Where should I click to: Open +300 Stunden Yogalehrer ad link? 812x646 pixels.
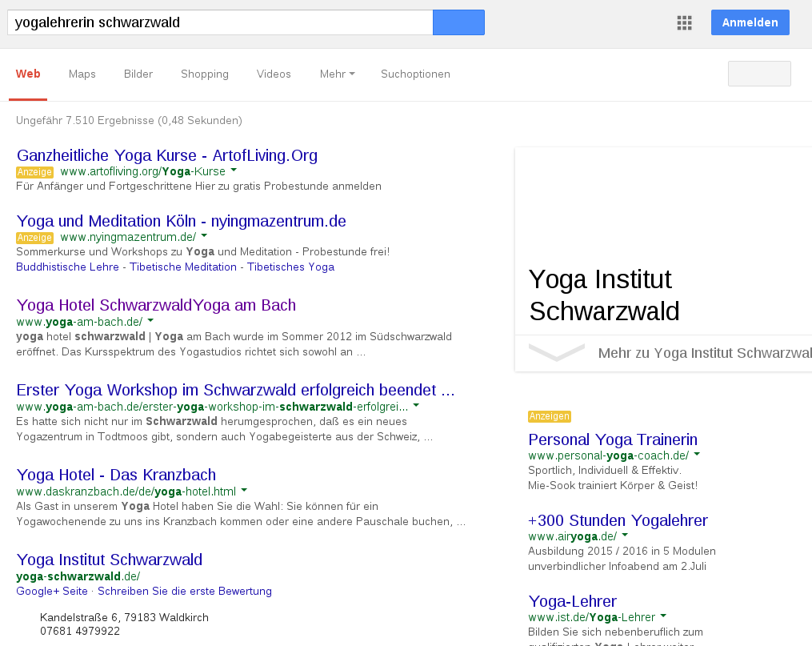[618, 520]
